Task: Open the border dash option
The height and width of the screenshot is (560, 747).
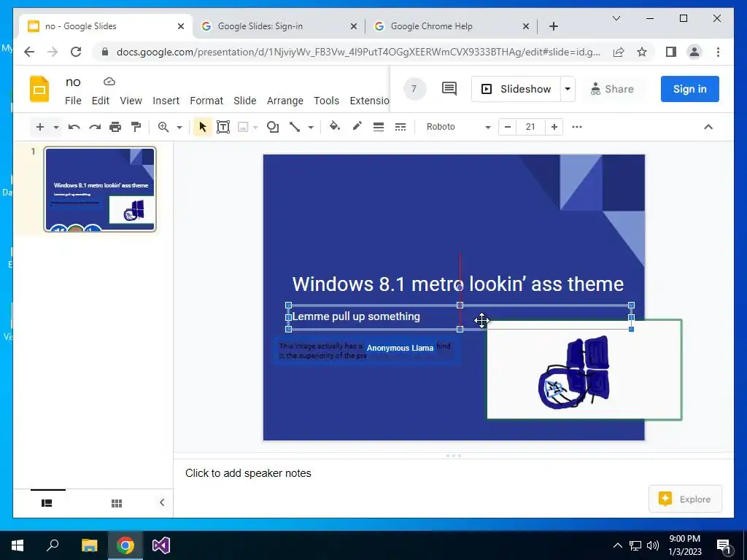Action: [400, 127]
